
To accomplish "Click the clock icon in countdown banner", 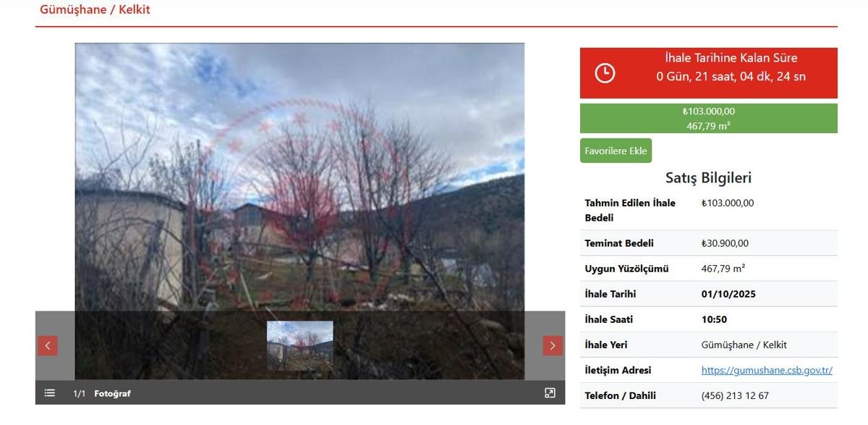I will tap(605, 72).
